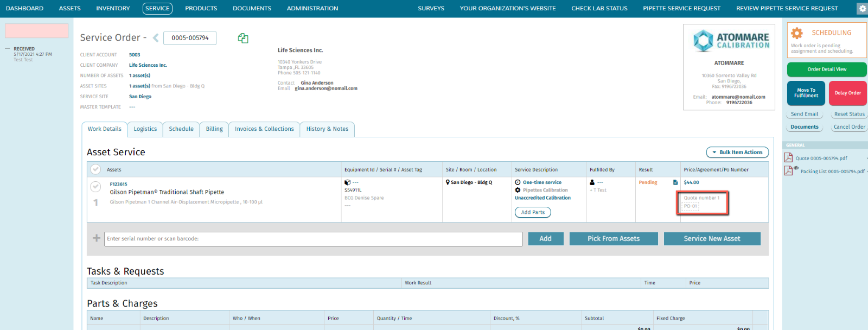Click the Atommare Calibration logo
Image resolution: width=868 pixels, height=330 pixels.
click(x=731, y=41)
